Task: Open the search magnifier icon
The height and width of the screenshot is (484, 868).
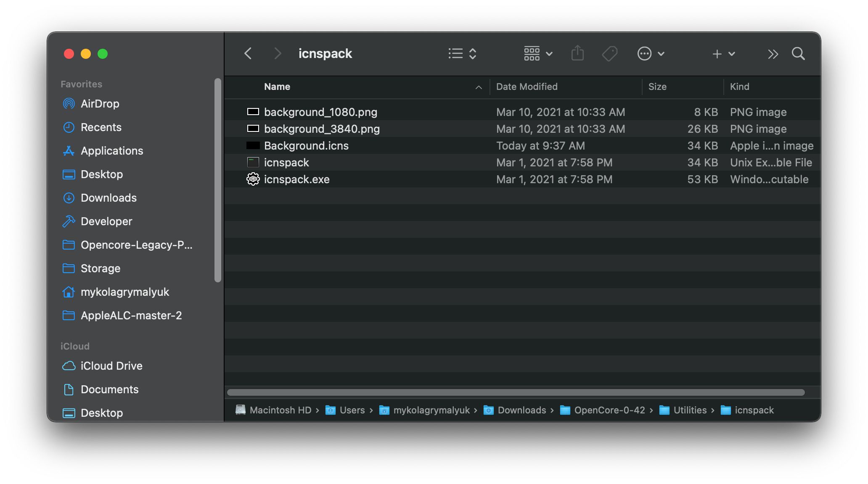Action: tap(798, 54)
